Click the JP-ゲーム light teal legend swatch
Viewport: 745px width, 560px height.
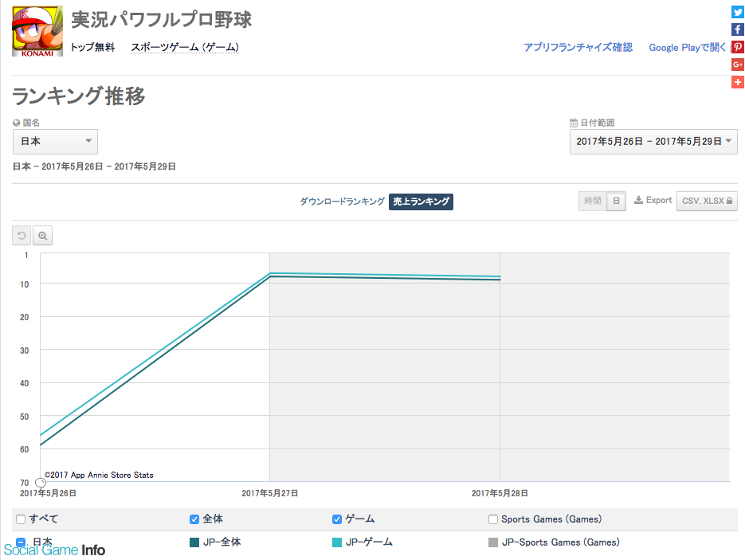point(337,542)
